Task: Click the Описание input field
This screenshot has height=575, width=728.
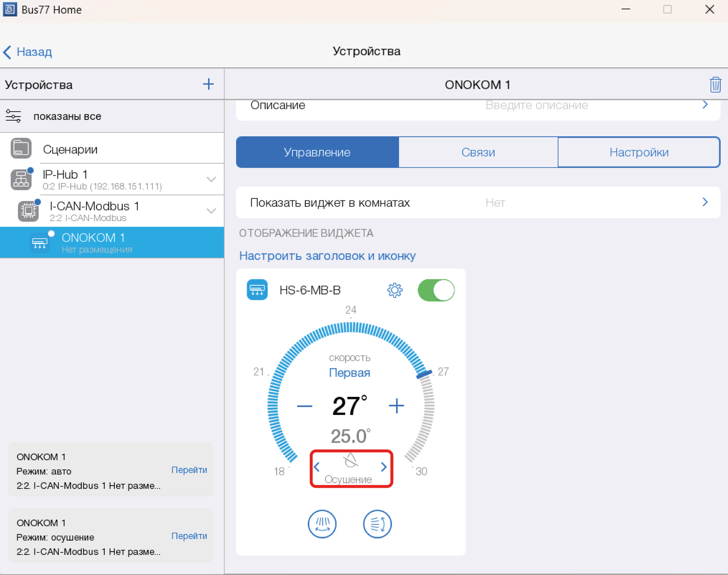Action: (536, 105)
